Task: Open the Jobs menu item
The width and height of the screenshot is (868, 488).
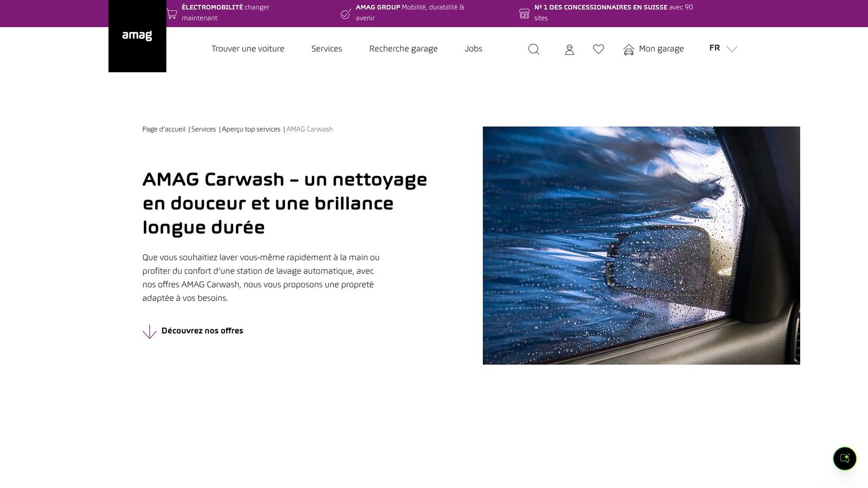Action: (x=473, y=49)
